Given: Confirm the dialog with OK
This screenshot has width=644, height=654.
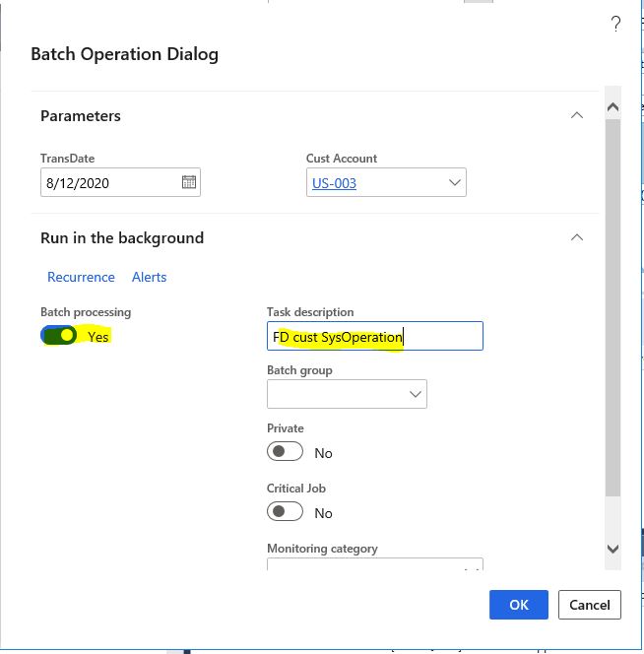Looking at the screenshot, I should [519, 605].
